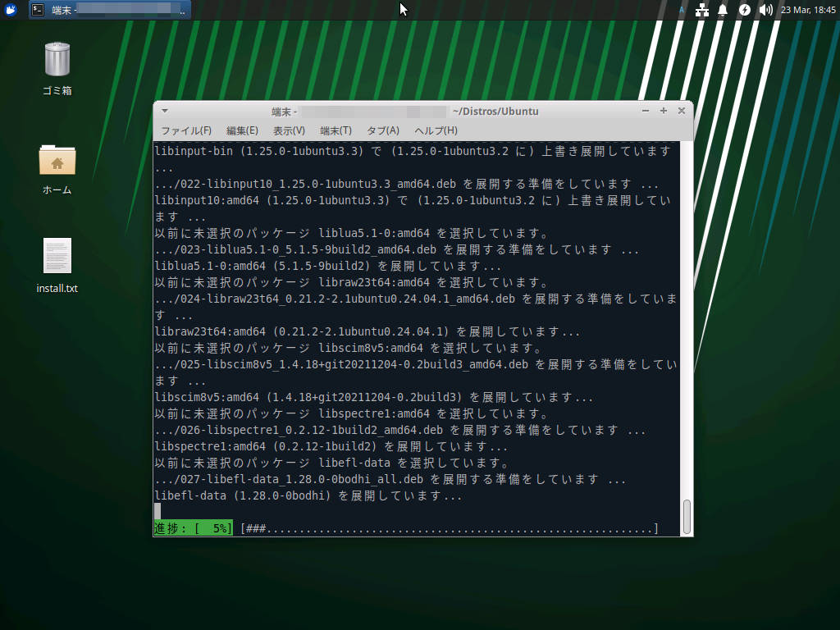Open the ヘルプ(H) menu

(x=436, y=130)
